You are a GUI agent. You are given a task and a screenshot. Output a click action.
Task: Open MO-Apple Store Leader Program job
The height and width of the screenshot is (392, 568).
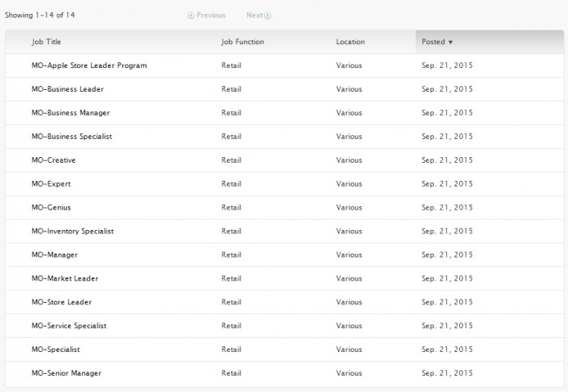click(88, 65)
